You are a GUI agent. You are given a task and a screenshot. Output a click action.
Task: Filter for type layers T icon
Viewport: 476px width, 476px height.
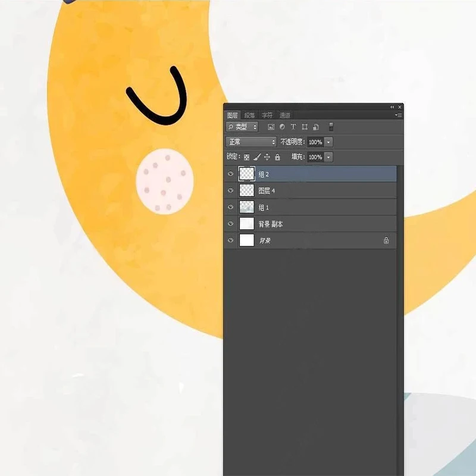(293, 127)
